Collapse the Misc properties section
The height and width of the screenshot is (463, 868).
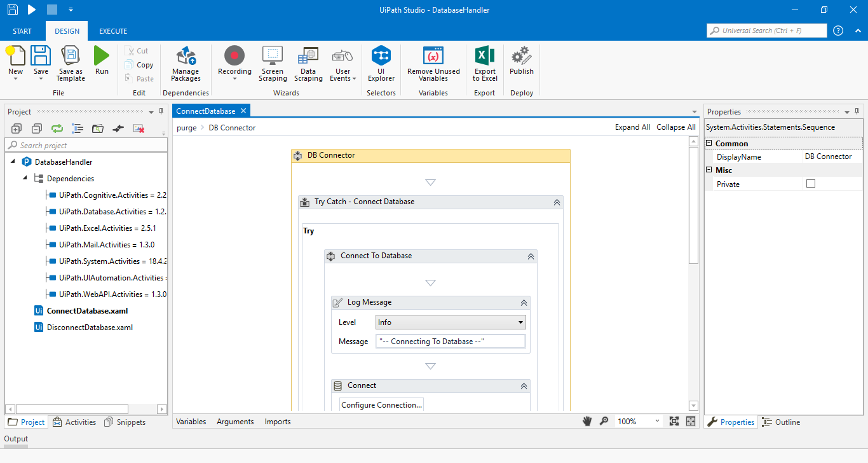[710, 170]
